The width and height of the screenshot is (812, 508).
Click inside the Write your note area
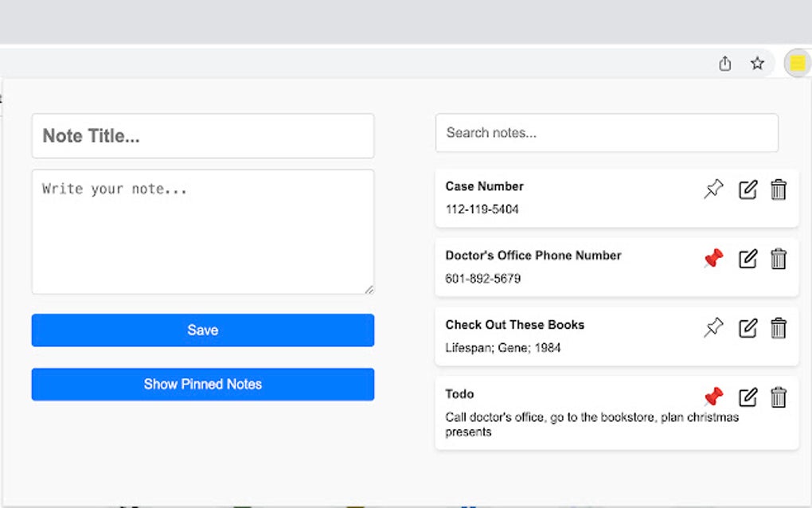click(202, 231)
